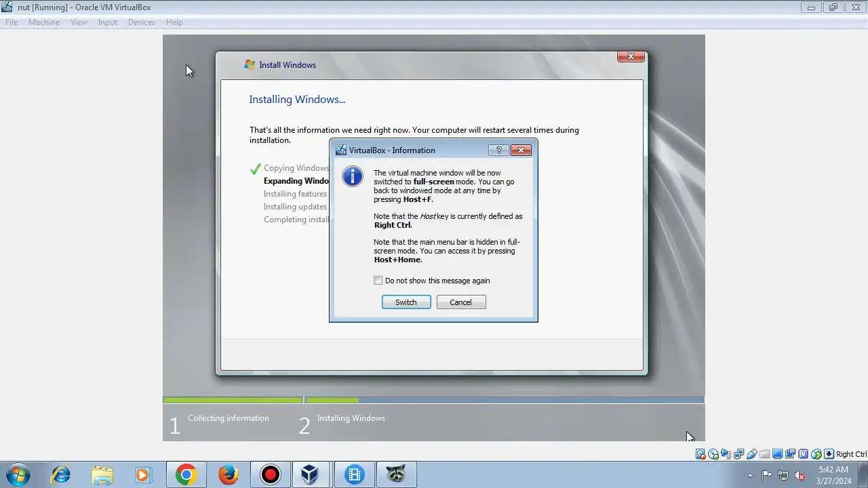The width and height of the screenshot is (868, 488).
Task: Click the Collecting information progress segment
Action: pyautogui.click(x=233, y=400)
